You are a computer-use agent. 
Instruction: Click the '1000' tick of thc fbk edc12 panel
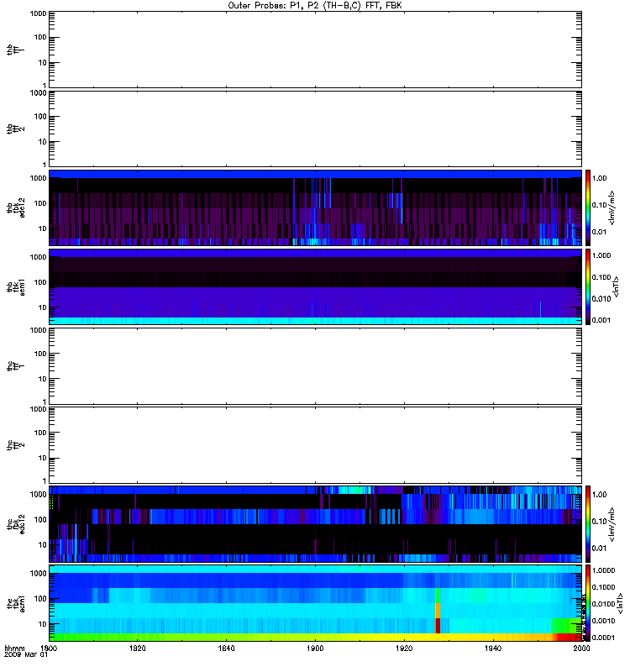pos(38,494)
